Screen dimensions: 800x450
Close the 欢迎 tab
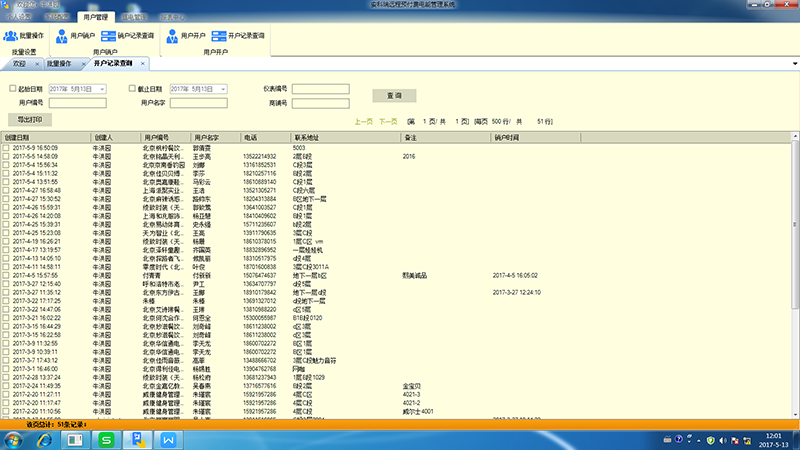point(37,64)
